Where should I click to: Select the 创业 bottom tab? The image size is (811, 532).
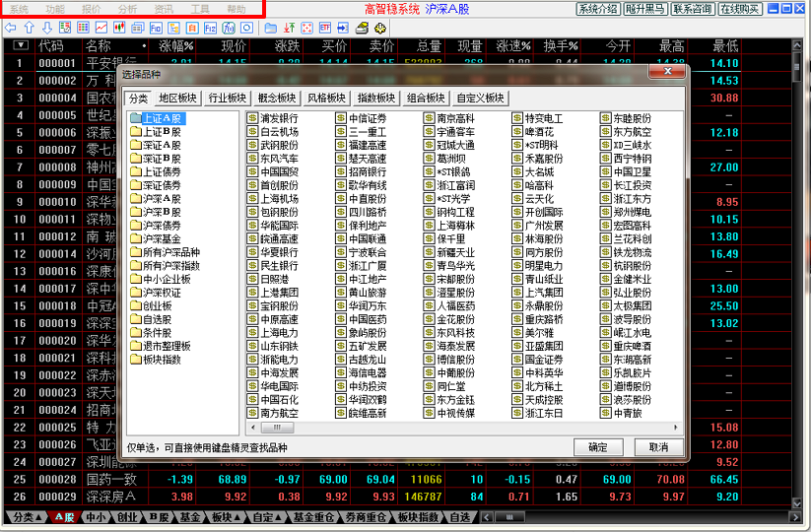(127, 517)
